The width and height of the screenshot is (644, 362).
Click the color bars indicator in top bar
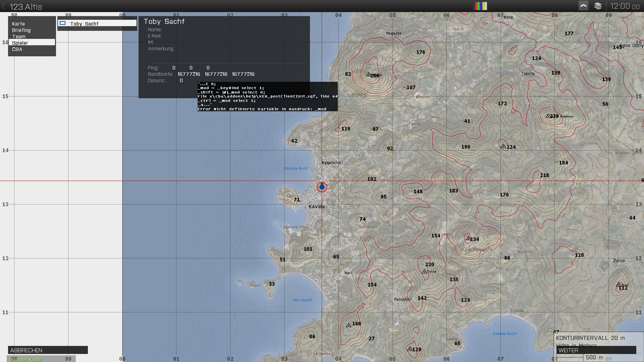pyautogui.click(x=481, y=6)
